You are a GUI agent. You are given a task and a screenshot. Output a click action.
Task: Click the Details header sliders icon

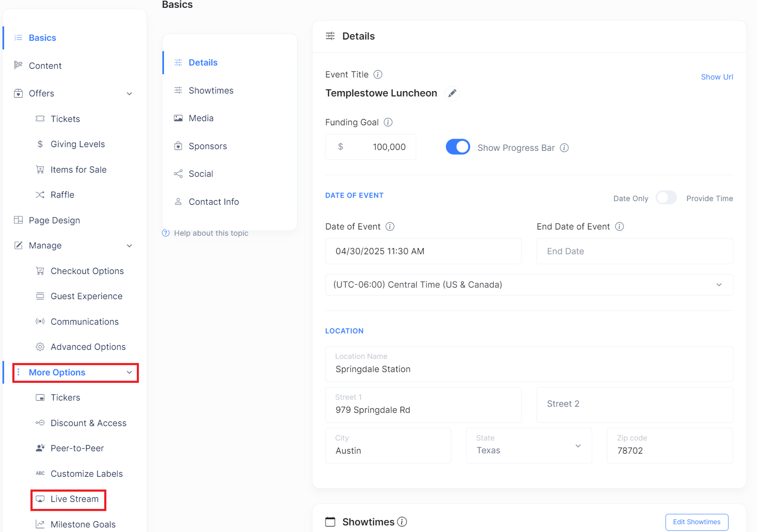(330, 36)
